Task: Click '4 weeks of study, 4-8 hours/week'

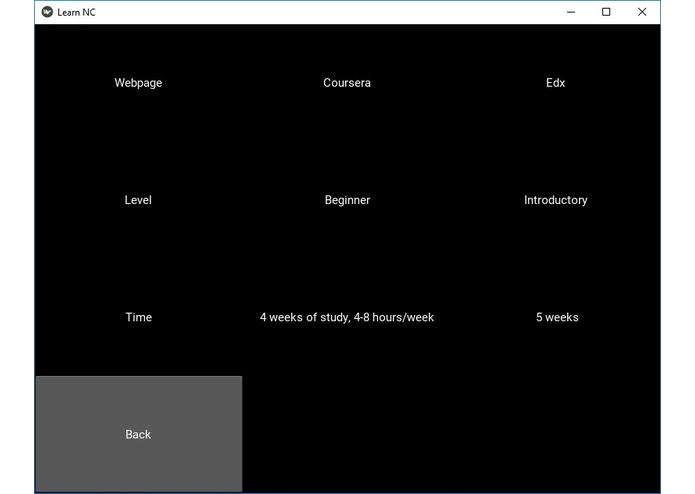Action: [347, 318]
